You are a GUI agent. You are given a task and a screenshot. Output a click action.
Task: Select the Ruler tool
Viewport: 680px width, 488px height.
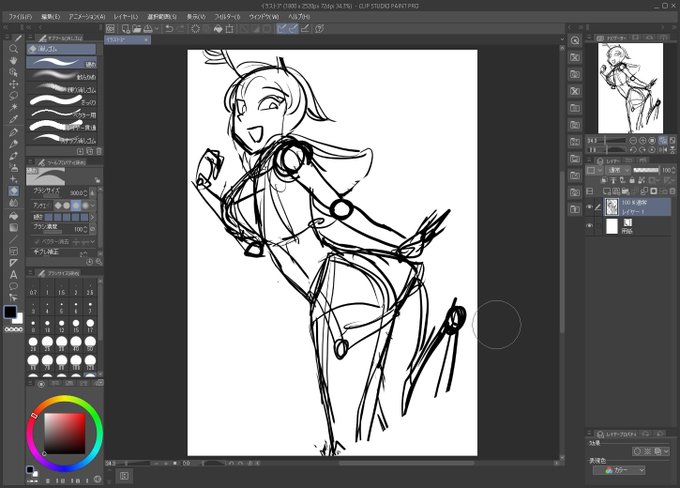coord(13,263)
